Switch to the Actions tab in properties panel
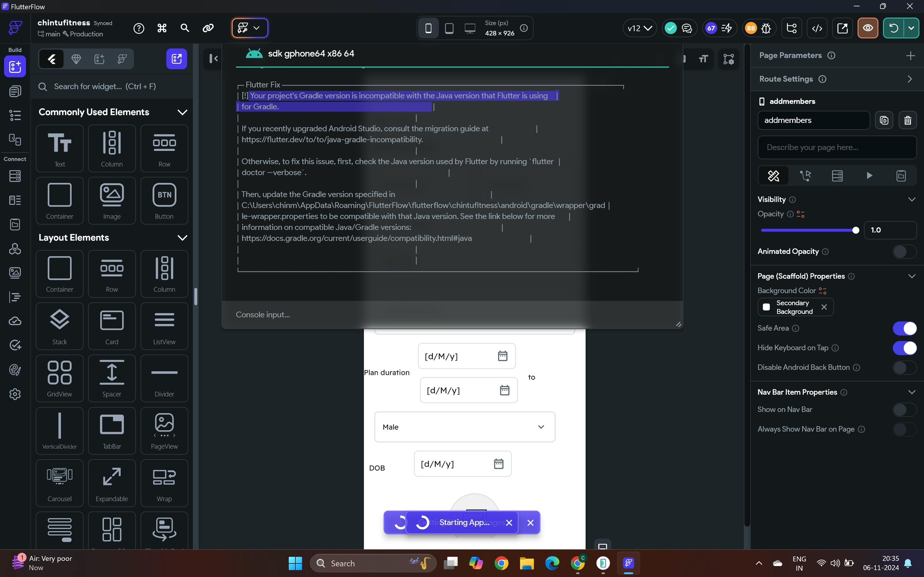 click(805, 176)
